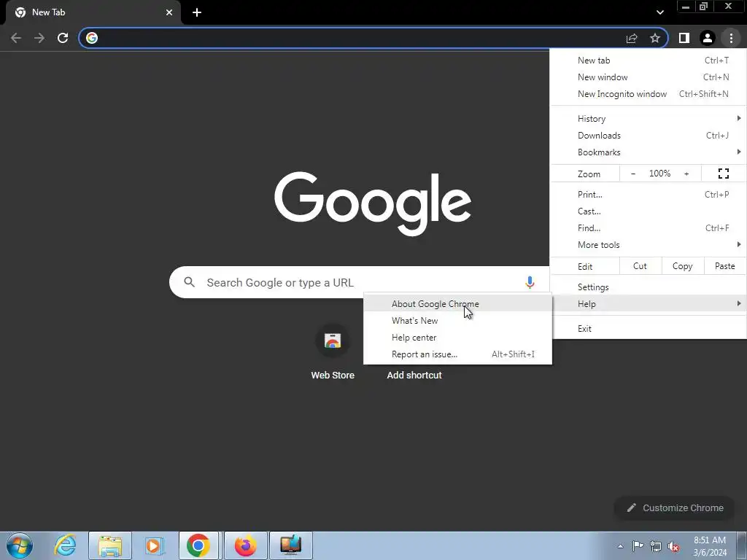Choose Report an issue...
Viewport: 747px width, 560px height.
tap(458, 354)
